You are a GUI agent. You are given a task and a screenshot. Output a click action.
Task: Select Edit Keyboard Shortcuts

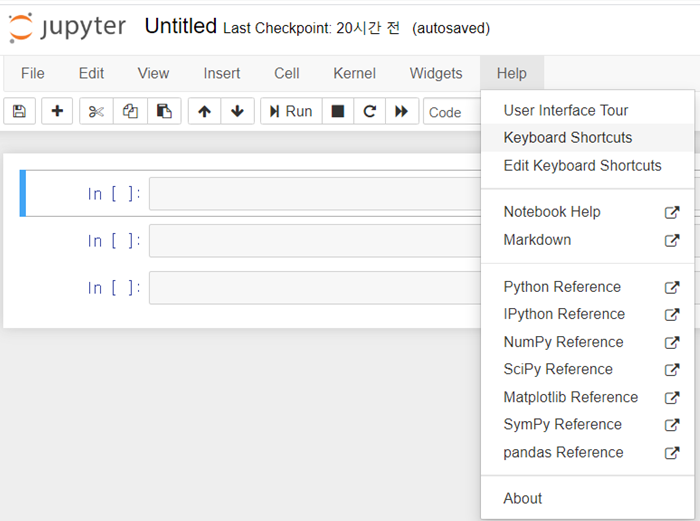588,166
